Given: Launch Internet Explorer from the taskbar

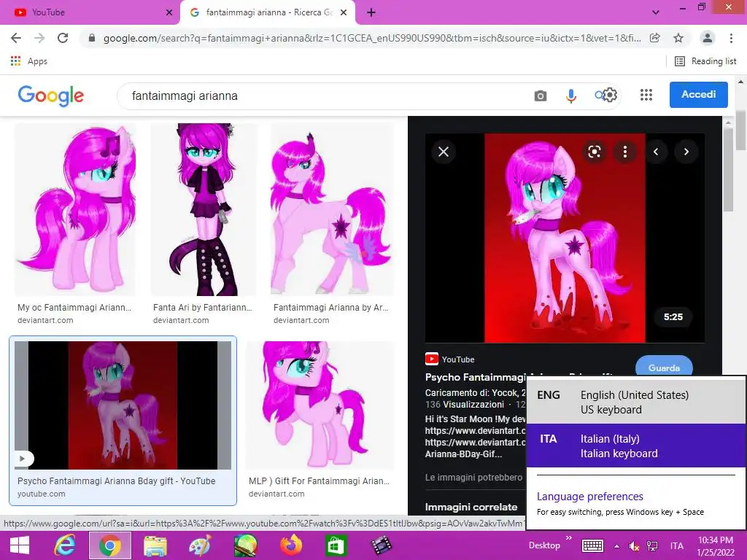Looking at the screenshot, I should click(64, 545).
